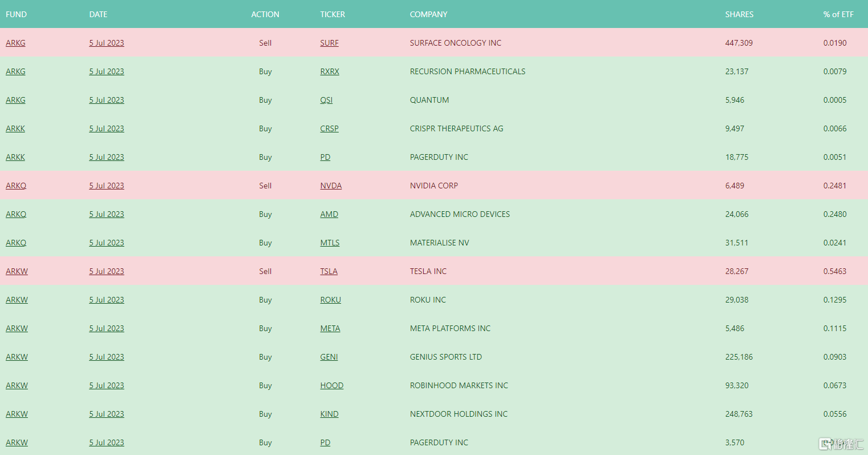Image resolution: width=868 pixels, height=455 pixels.
Task: Click the AMD ticker link
Action: click(x=329, y=214)
